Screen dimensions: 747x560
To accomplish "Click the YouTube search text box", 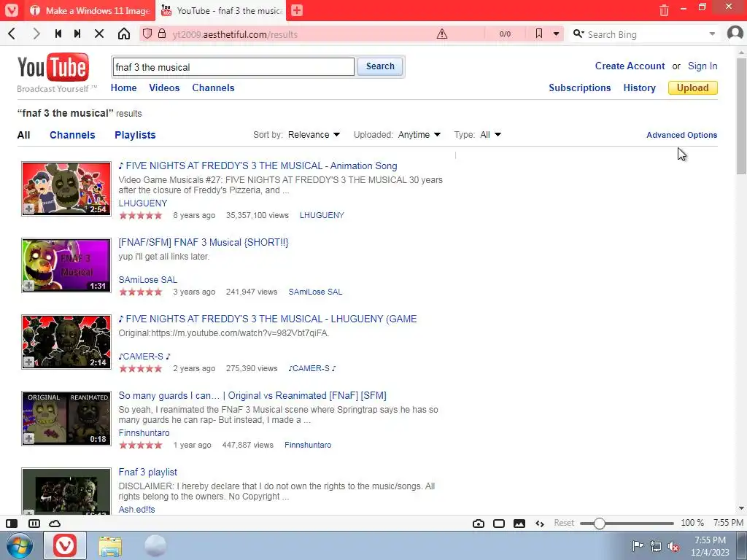I will click(233, 66).
